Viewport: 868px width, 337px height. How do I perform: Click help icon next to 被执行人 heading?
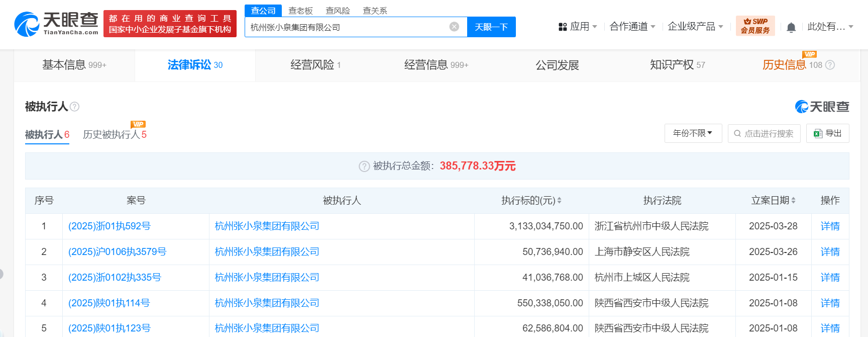(74, 107)
